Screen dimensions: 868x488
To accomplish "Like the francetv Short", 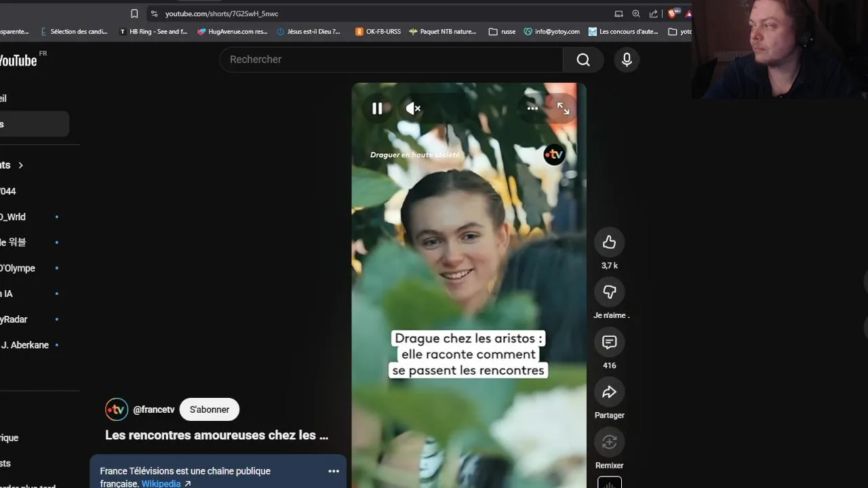I will point(609,242).
